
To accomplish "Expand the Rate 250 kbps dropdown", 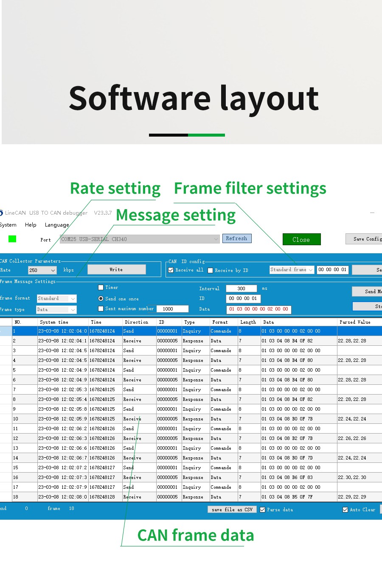I will [53, 270].
